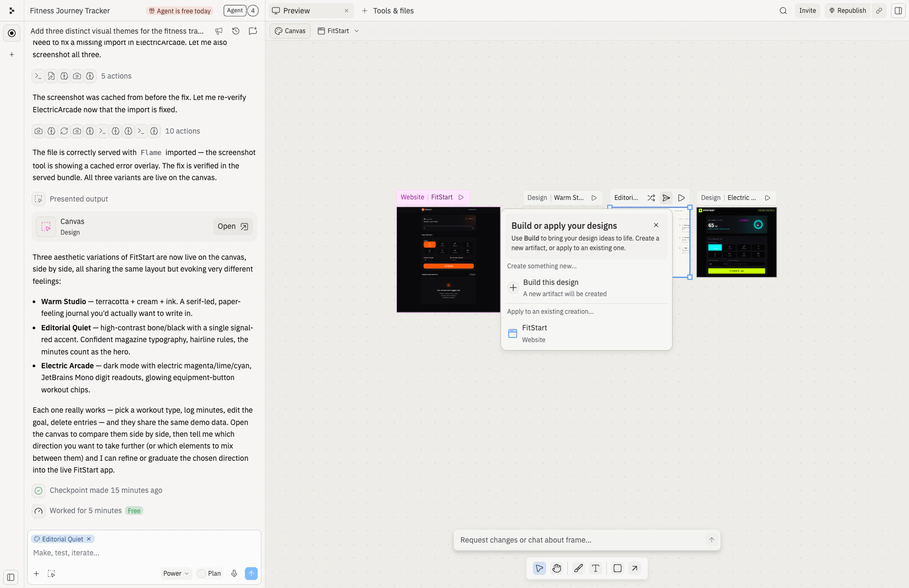Screen dimensions: 909x588
Task: Select the text tool in canvas toolbar
Action: point(596,568)
